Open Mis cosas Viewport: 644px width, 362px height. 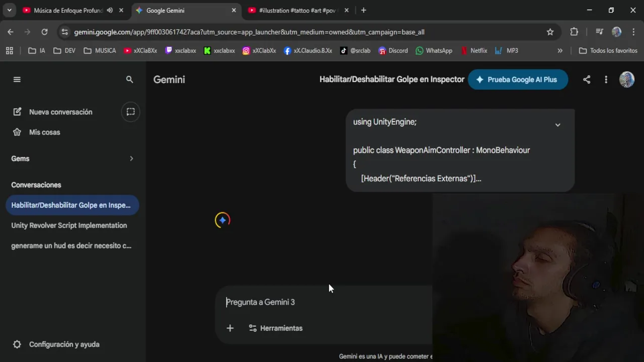(36, 132)
